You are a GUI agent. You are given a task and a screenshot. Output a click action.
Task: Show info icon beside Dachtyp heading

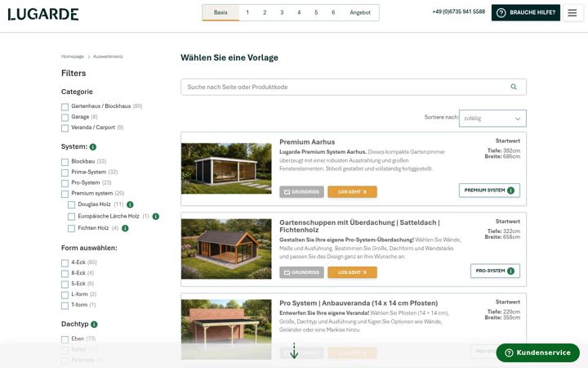(94, 324)
